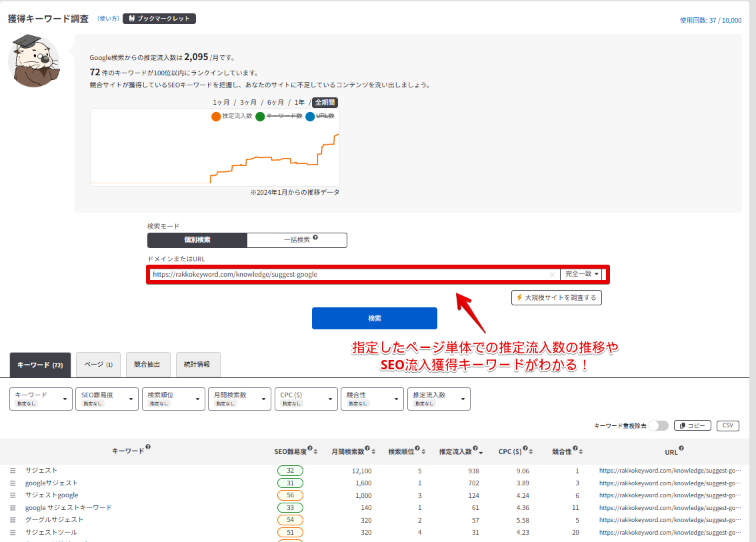Switch to the ページ (1) tab
Screen dimensions: 756x542
click(x=99, y=365)
